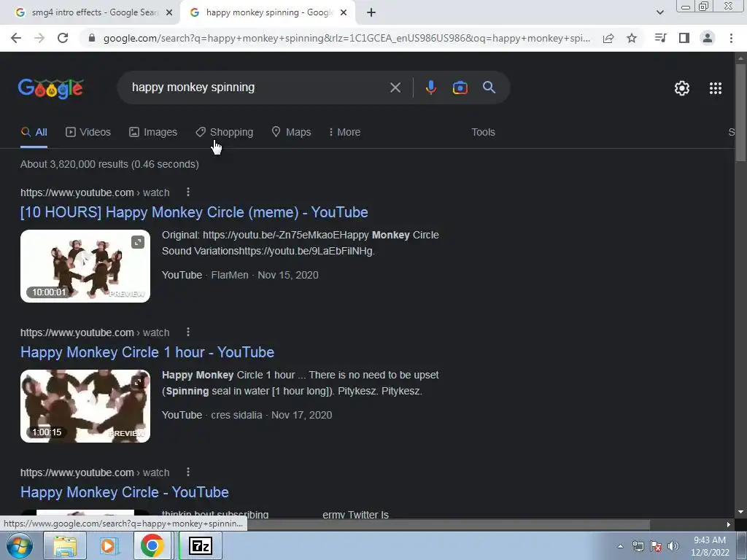The width and height of the screenshot is (747, 560).
Task: Click the 1:00:15 video thumbnail
Action: [85, 406]
